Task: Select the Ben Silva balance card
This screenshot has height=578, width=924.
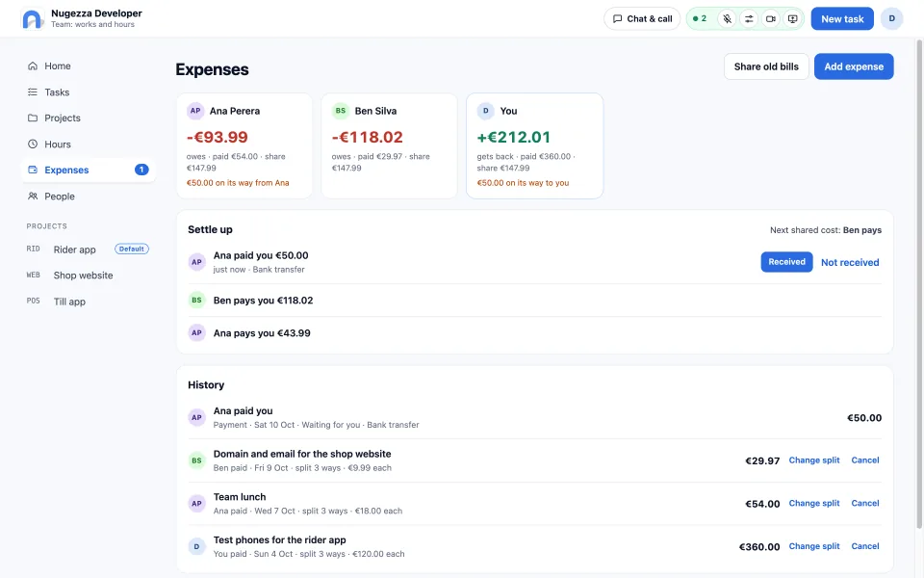Action: point(390,145)
